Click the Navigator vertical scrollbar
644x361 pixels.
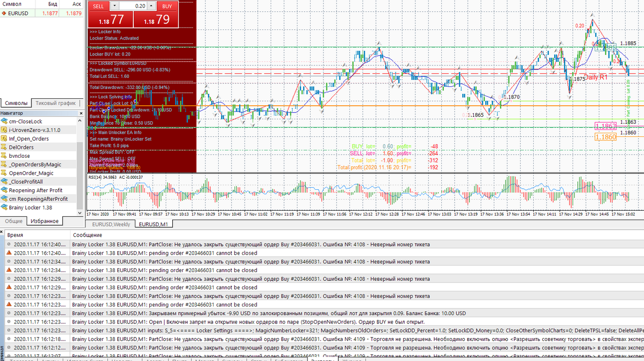[80, 166]
